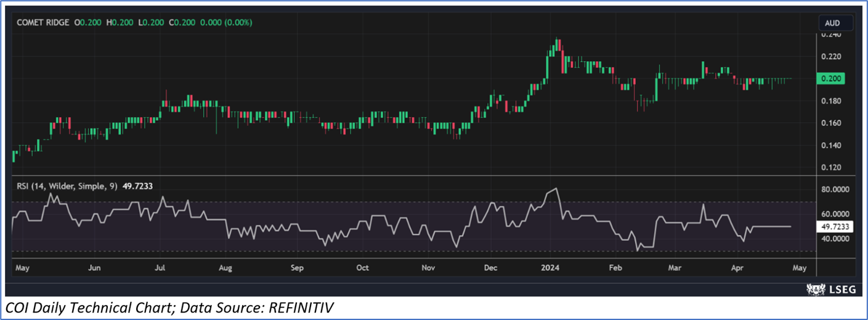Screen dimensions: 868x320
Task: Click the LSEG logo
Action: 830,289
